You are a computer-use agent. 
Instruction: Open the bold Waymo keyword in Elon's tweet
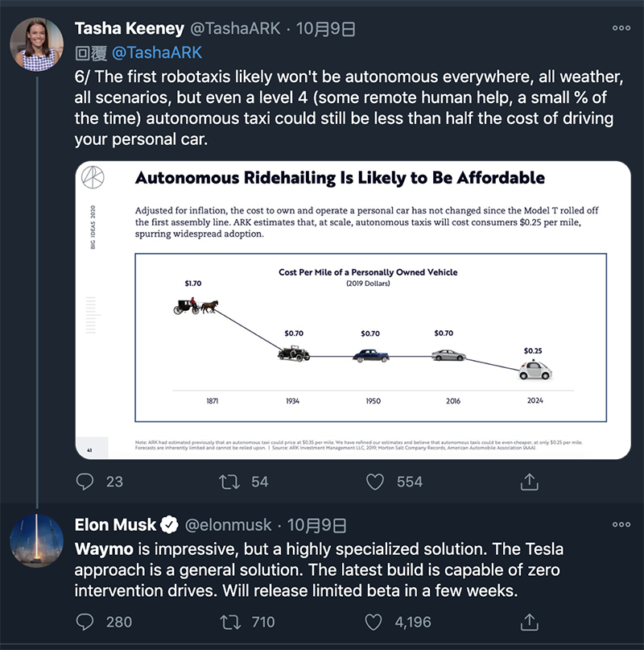pos(104,549)
